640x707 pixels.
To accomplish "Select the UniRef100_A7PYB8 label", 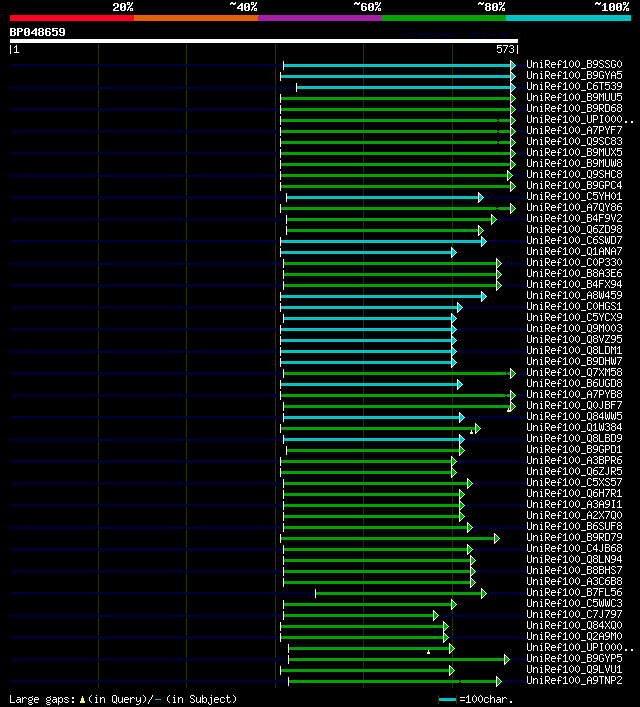I will point(574,394).
